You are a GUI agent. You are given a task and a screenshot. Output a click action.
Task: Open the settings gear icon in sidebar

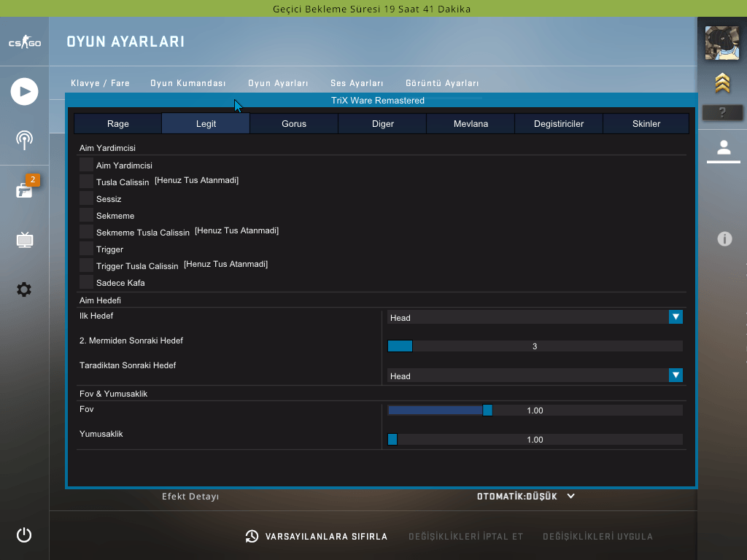pos(24,289)
